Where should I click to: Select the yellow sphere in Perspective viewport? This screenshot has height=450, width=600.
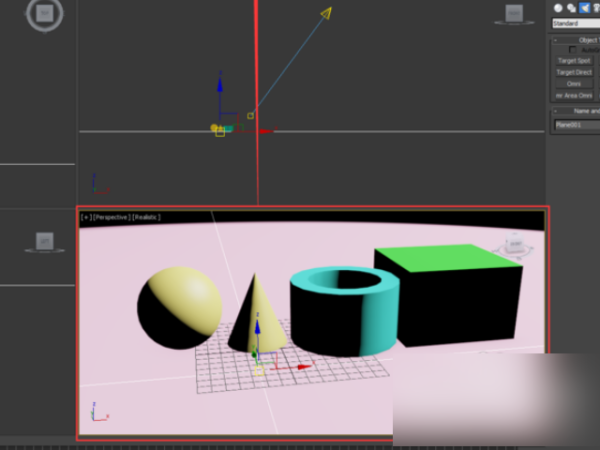click(179, 308)
